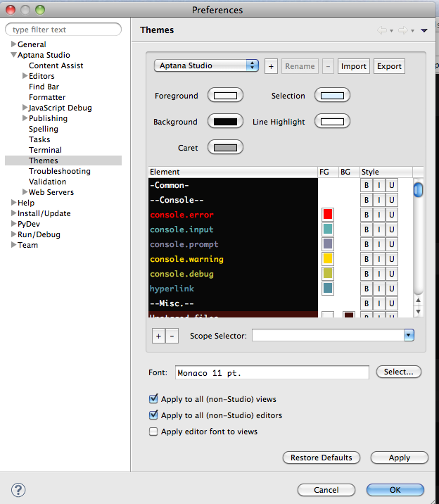Click the console.error red FG swatch

click(327, 215)
